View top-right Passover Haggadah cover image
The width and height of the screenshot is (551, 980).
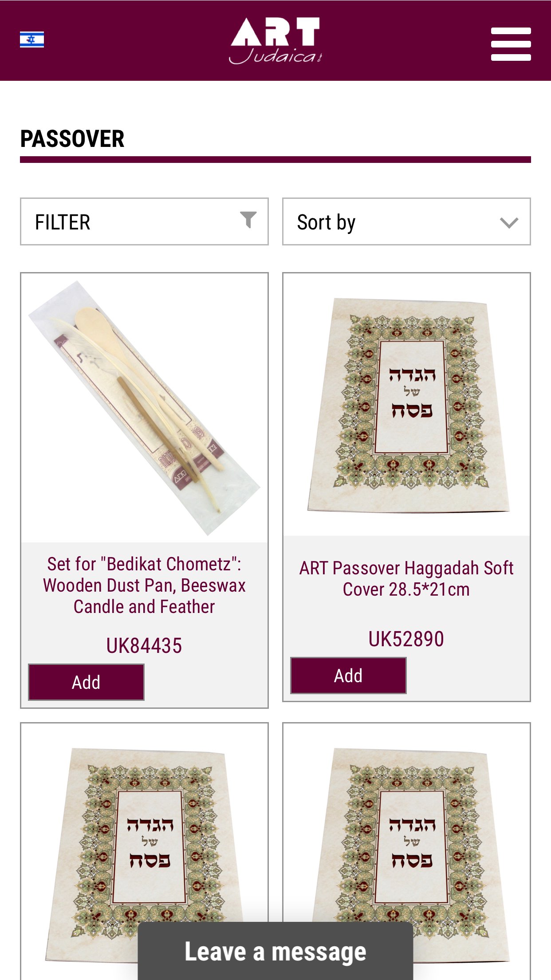pos(406,405)
